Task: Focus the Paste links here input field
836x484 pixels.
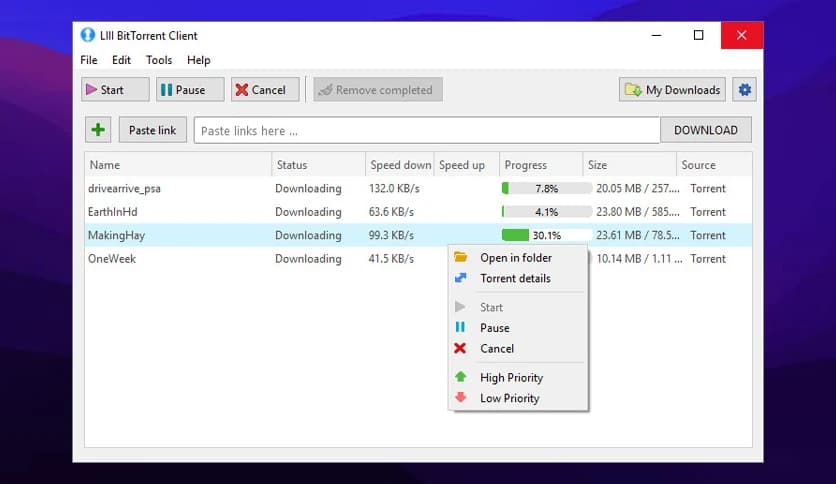Action: click(x=427, y=131)
